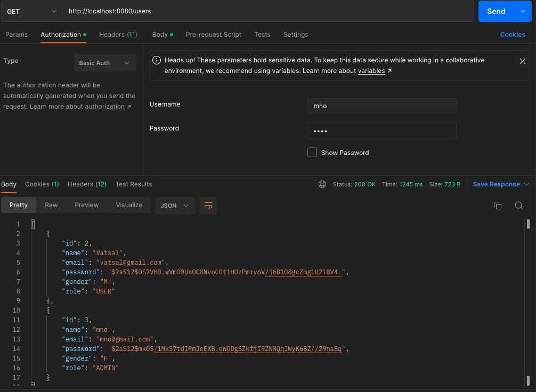This screenshot has height=392, width=536.
Task: Click the Cookies link at top right
Action: tap(512, 34)
